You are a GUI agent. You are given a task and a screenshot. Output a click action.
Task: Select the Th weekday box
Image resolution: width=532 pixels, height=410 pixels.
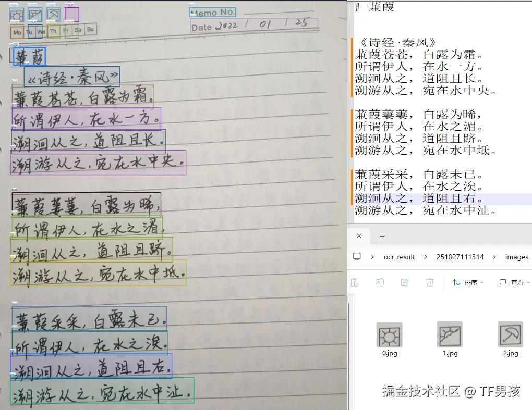tap(53, 31)
